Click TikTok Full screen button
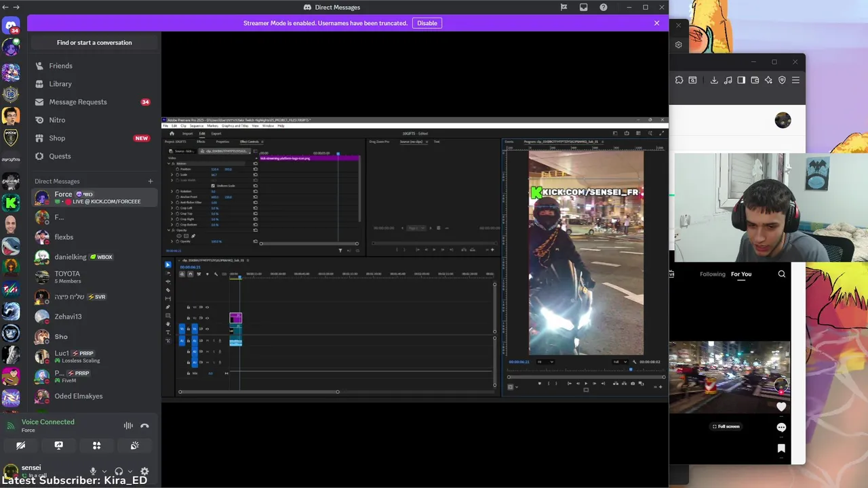The width and height of the screenshot is (868, 488). point(726,426)
